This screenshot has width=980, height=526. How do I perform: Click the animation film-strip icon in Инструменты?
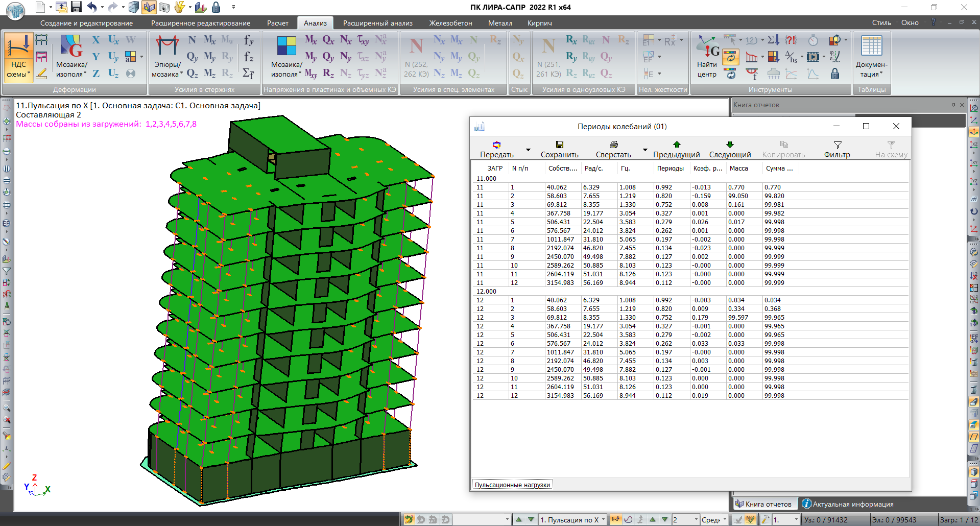(813, 57)
